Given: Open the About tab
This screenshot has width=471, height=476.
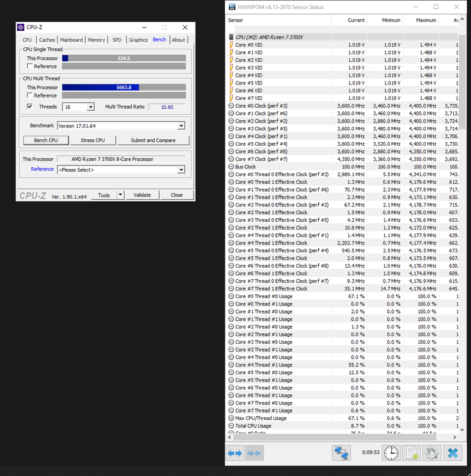Looking at the screenshot, I should (x=178, y=40).
